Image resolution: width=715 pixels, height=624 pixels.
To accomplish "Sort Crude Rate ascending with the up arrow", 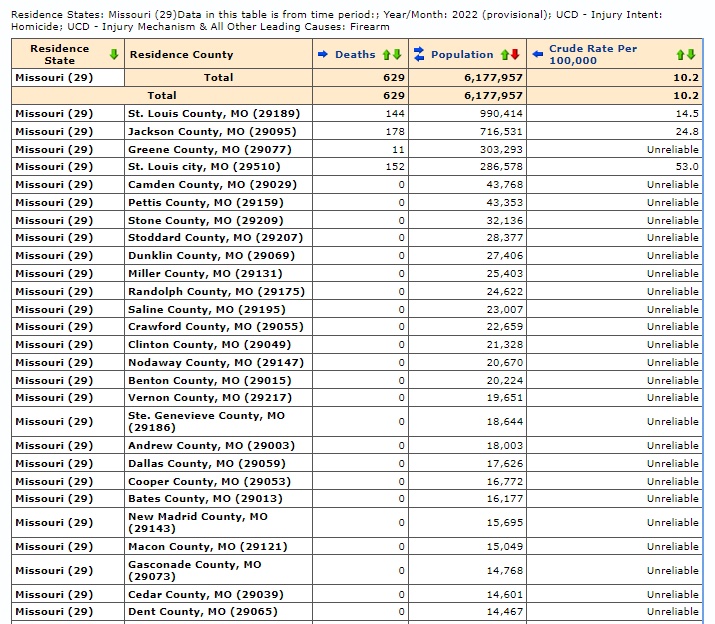I will [x=681, y=54].
